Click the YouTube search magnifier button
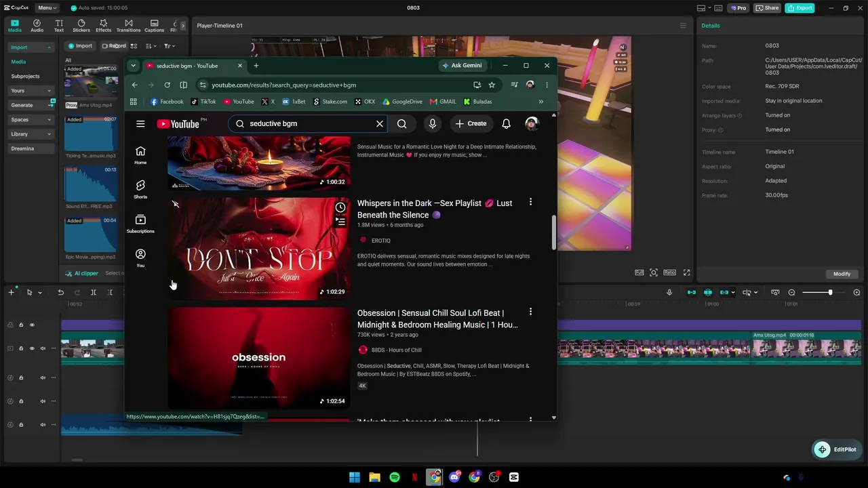 [x=402, y=124]
